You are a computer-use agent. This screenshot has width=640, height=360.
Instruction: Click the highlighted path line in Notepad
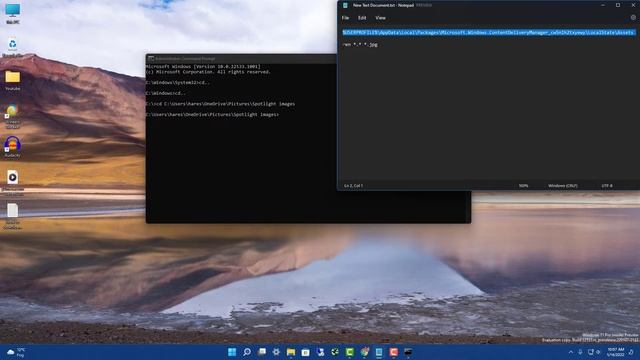click(x=489, y=32)
